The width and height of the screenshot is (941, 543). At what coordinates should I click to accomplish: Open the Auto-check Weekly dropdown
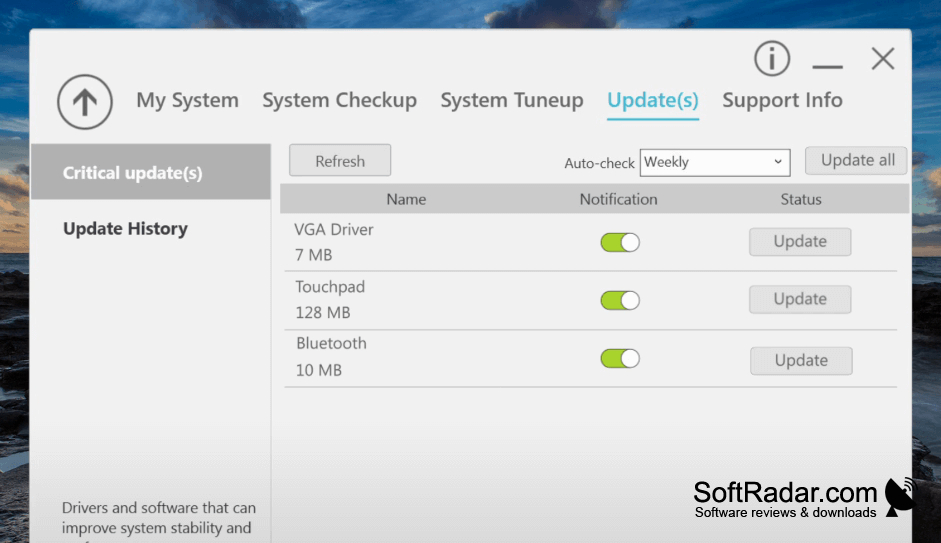coord(715,163)
